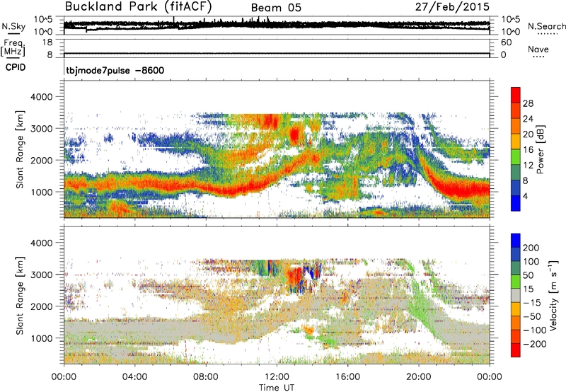
Task: Click the "Time UT" axis label
Action: tap(277, 388)
